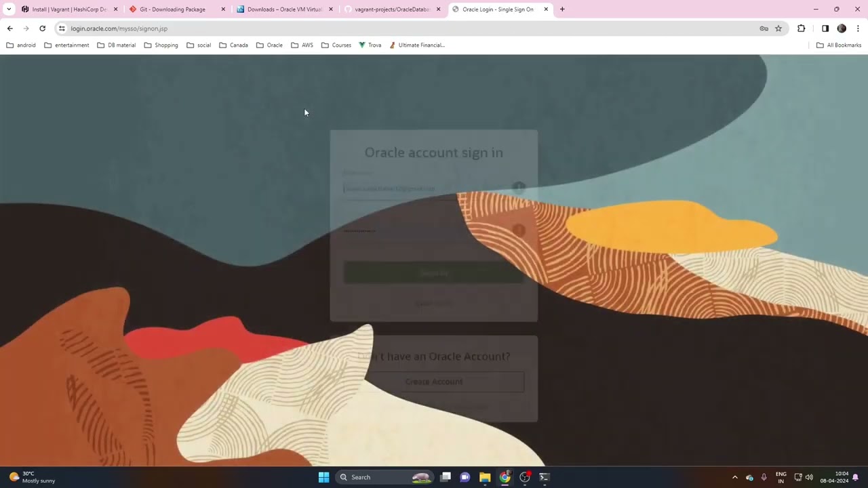Screen dimensions: 868x488
Task: Open the tab search dropdown arrow
Action: coord(9,9)
